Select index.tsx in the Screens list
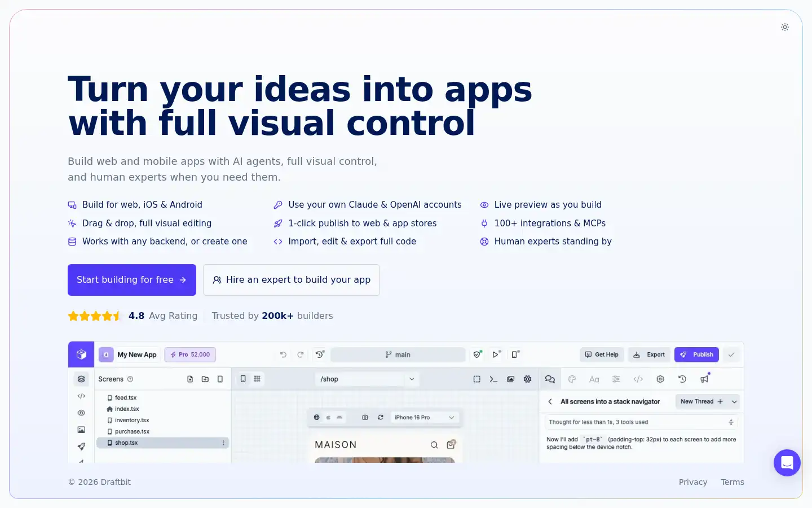The image size is (812, 508). pos(127,409)
